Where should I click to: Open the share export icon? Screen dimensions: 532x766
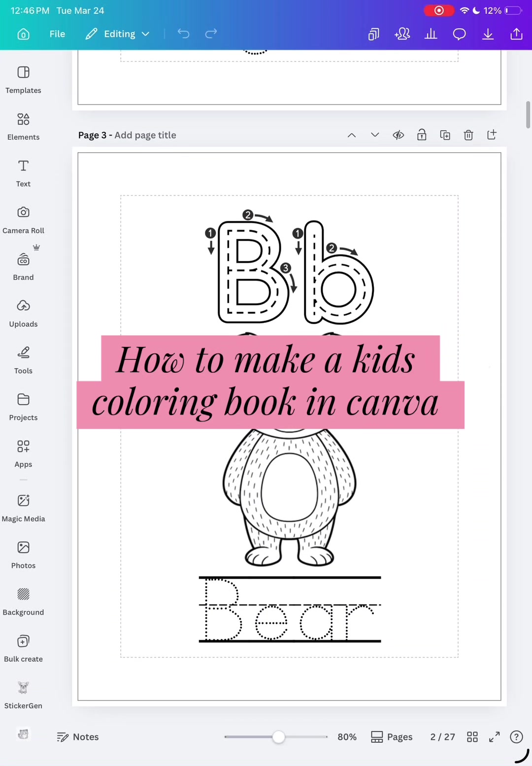[516, 34]
